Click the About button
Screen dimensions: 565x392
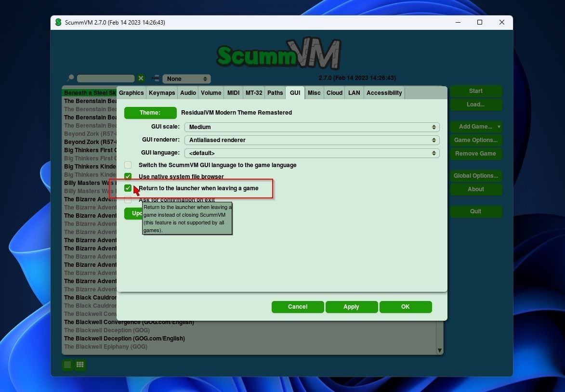click(475, 189)
